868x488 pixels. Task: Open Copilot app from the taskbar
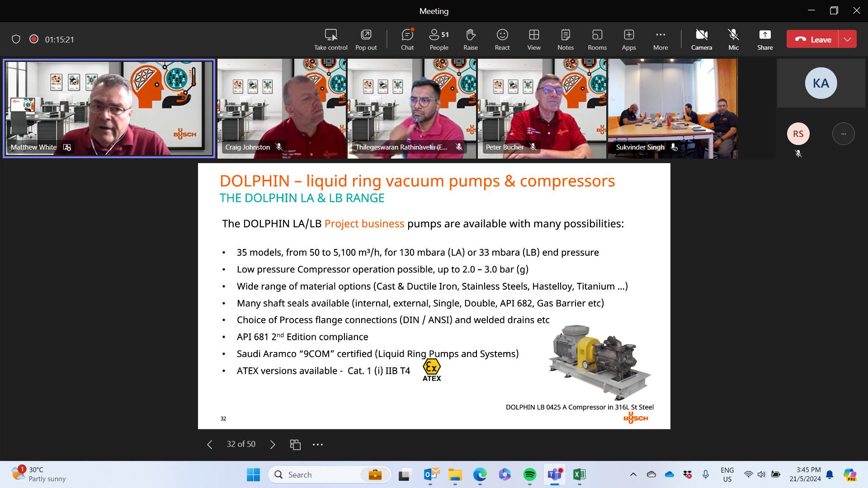click(x=505, y=475)
